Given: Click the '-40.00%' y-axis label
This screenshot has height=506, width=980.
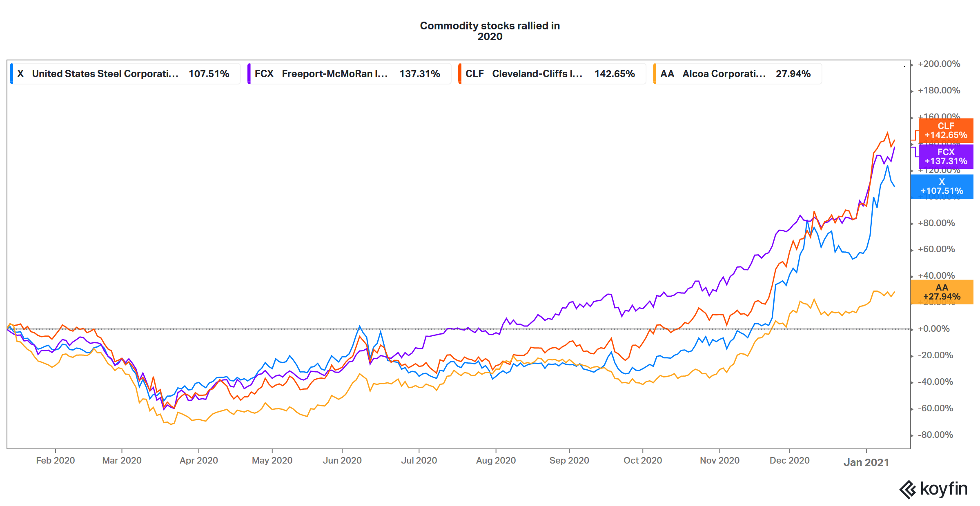Looking at the screenshot, I should 935,382.
